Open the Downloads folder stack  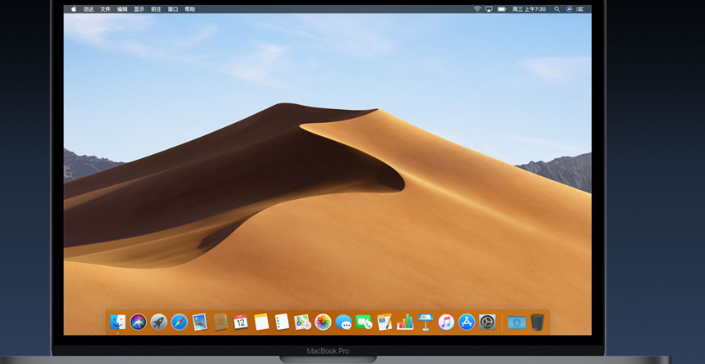517,322
